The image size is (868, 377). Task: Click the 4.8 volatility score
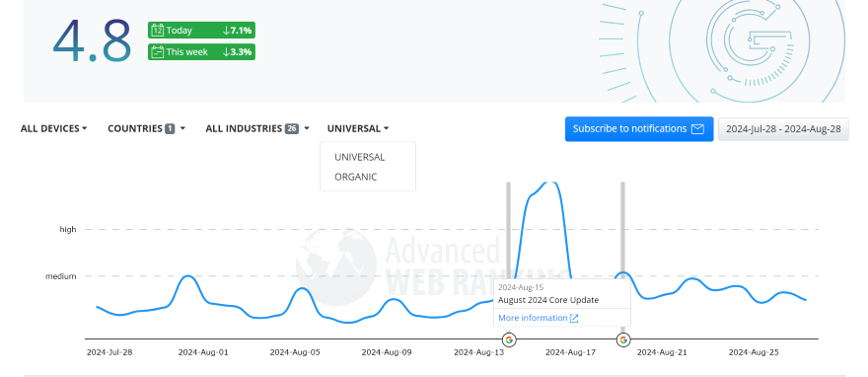point(92,41)
